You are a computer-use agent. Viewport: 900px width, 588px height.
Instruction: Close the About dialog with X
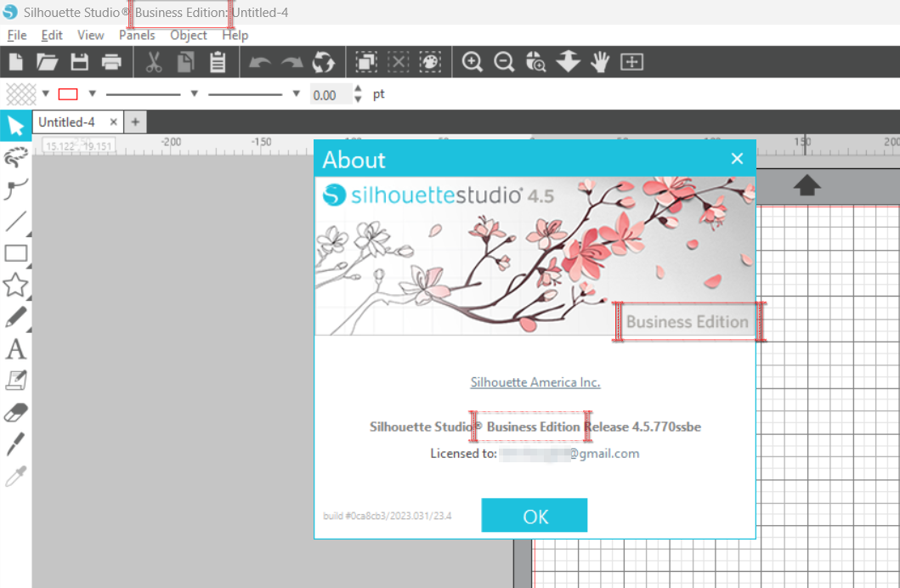(x=737, y=158)
